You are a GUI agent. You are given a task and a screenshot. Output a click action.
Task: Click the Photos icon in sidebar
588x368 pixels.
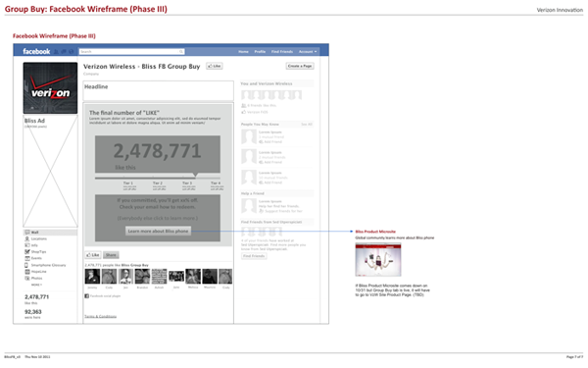point(26,279)
